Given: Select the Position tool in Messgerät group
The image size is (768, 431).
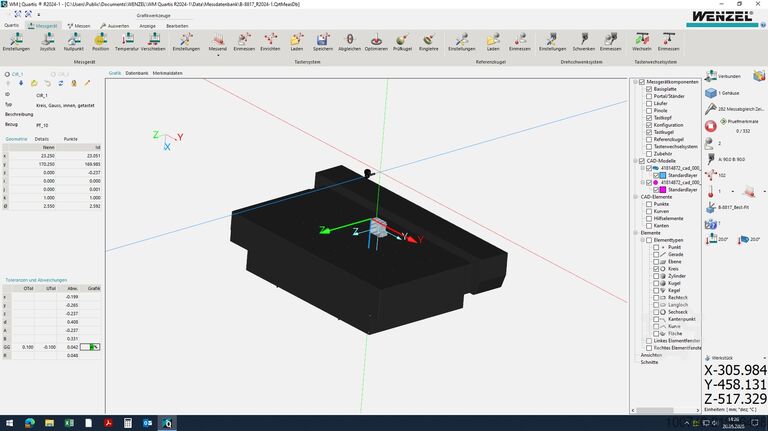Looking at the screenshot, I should click(100, 42).
